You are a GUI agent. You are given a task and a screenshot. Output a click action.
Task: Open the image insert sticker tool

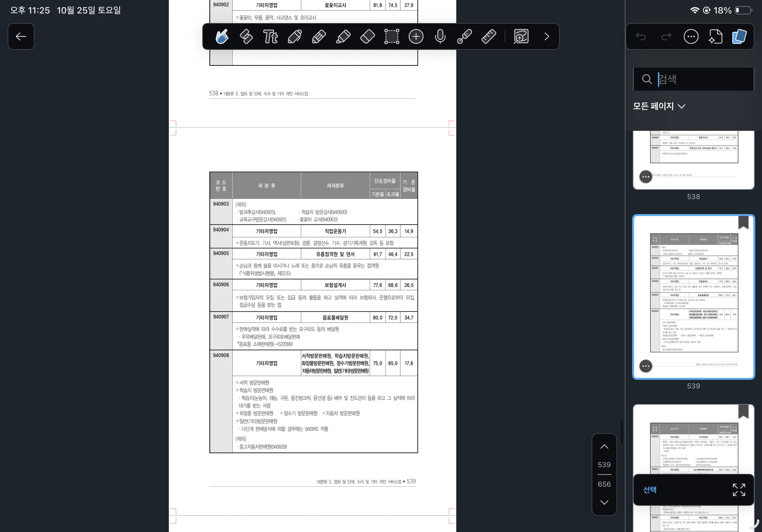[521, 36]
